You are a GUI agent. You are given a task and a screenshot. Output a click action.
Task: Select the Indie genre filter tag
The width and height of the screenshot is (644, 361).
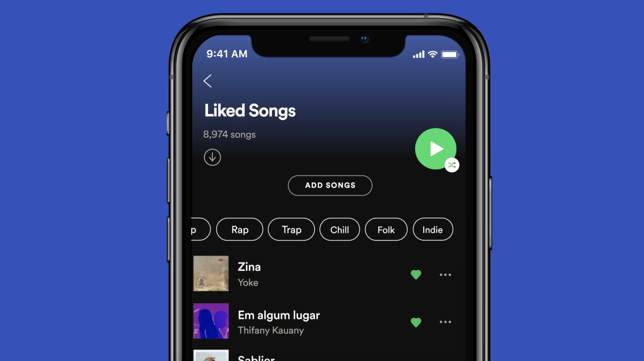pos(433,229)
